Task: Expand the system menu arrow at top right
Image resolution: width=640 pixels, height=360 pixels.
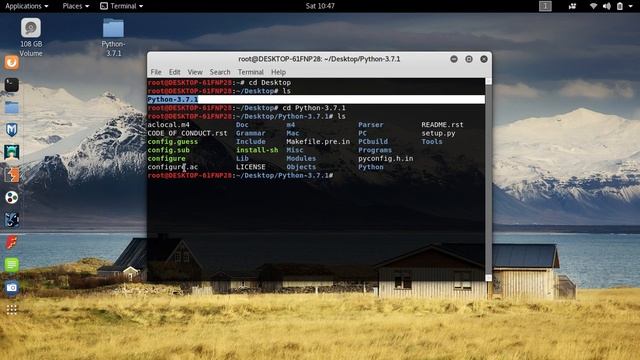Action: coord(631,6)
